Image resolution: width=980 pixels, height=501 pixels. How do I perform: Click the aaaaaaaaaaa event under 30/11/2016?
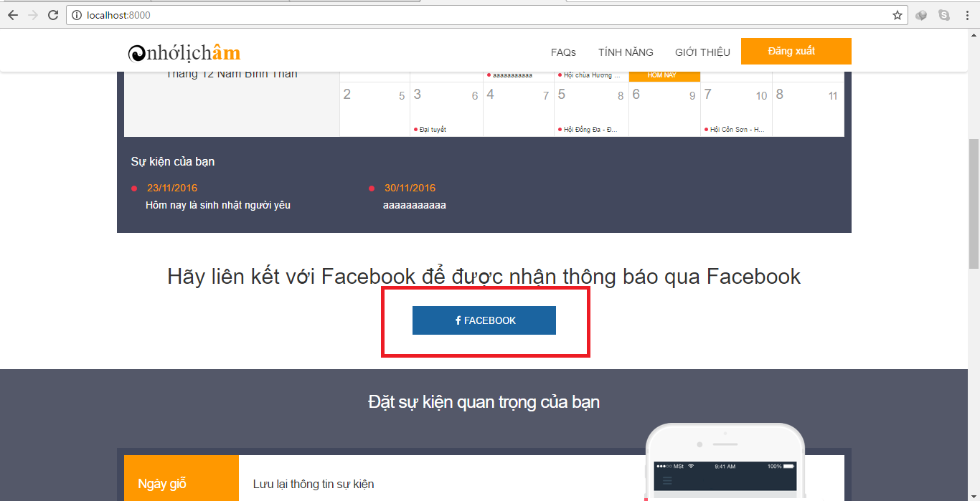415,205
